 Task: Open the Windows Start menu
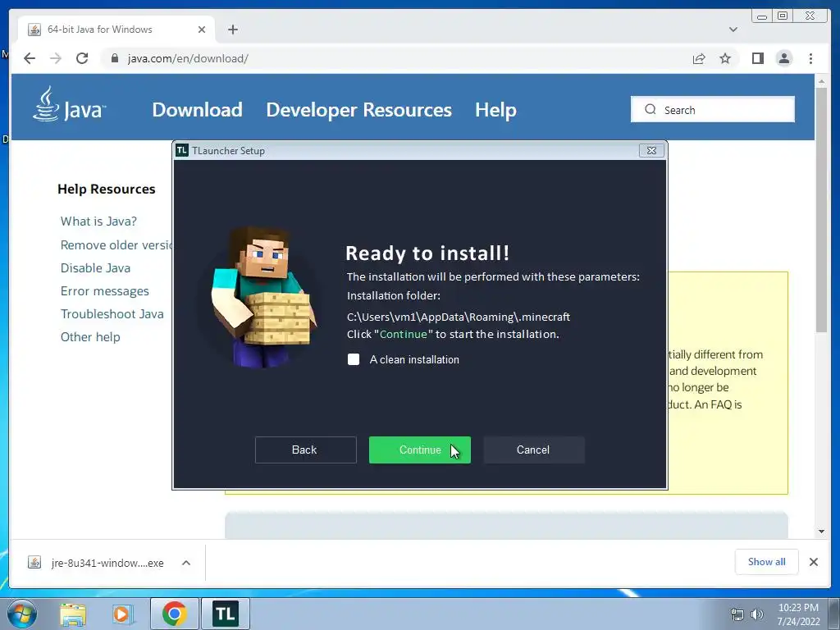click(22, 614)
